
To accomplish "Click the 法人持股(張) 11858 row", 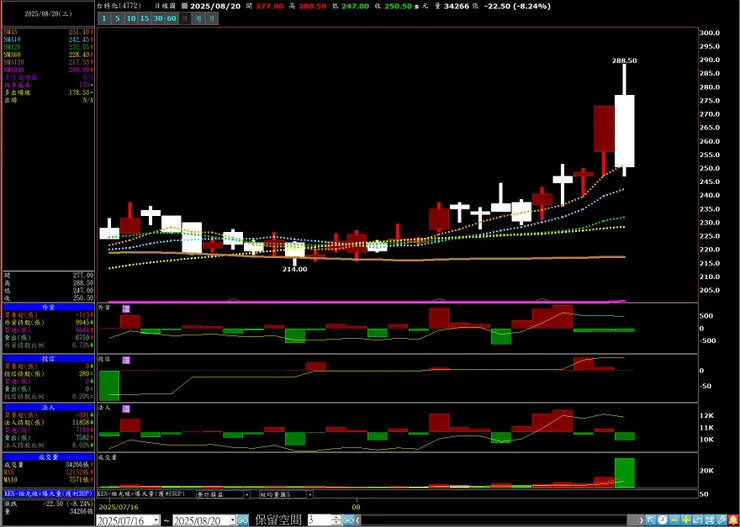I will (x=49, y=422).
